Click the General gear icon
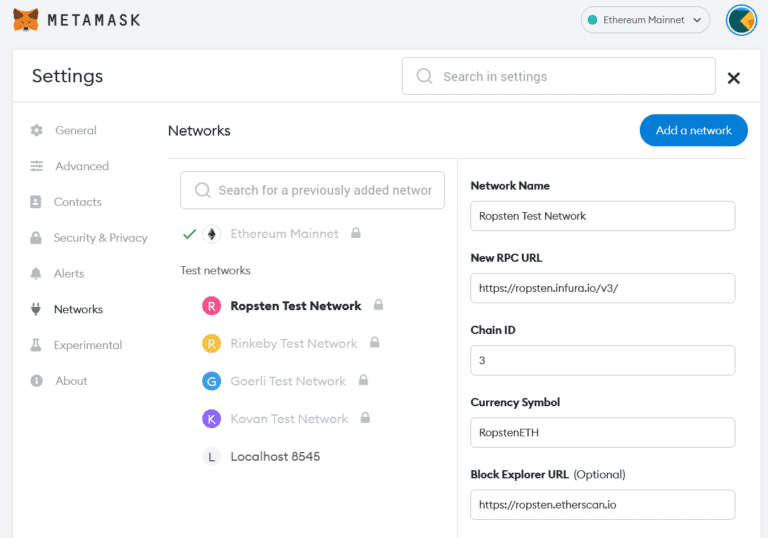The image size is (768, 538). pyautogui.click(x=36, y=130)
